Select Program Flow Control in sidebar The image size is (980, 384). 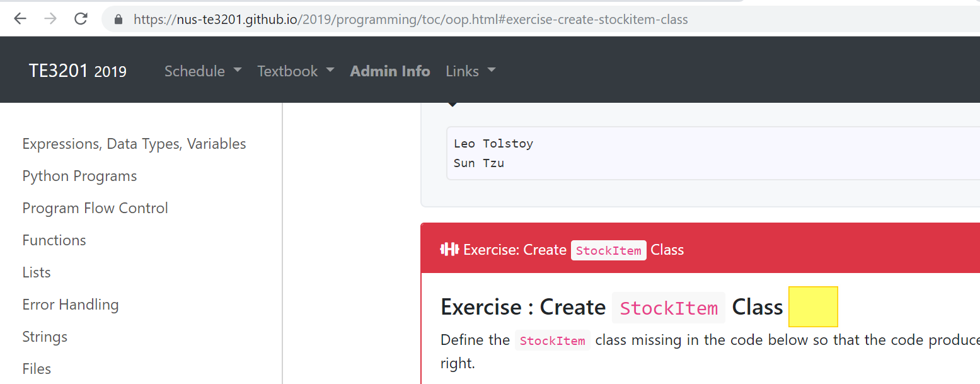(95, 208)
